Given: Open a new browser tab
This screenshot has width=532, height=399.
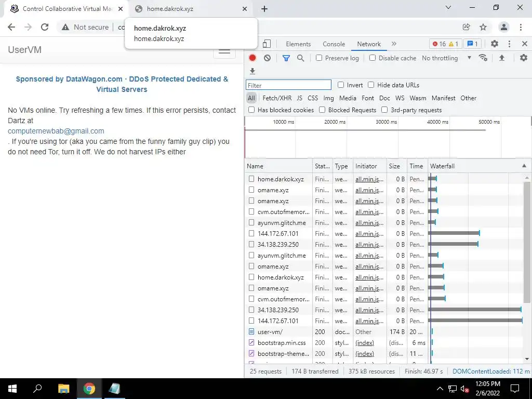Looking at the screenshot, I should [264, 9].
